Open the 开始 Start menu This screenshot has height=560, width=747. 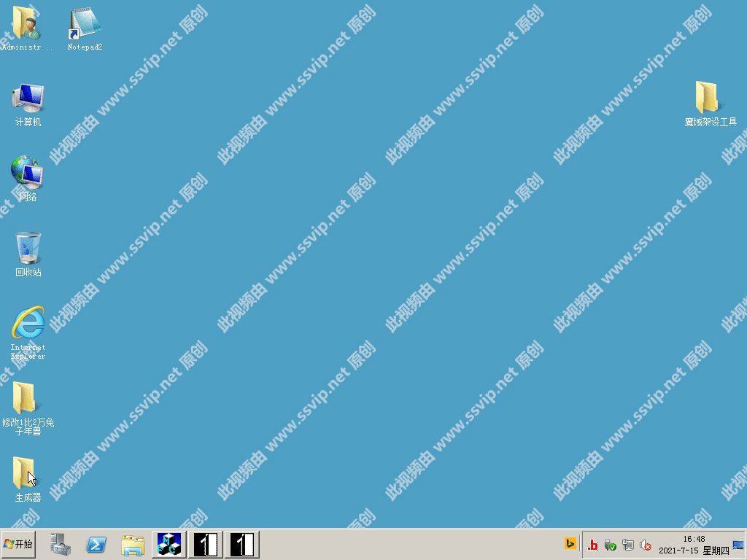pyautogui.click(x=18, y=544)
